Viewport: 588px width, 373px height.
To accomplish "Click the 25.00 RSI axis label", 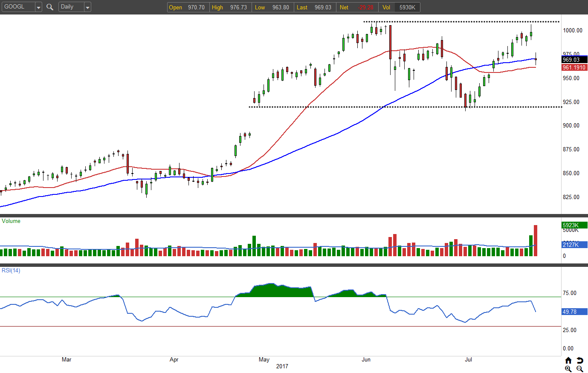I will 570,330.
